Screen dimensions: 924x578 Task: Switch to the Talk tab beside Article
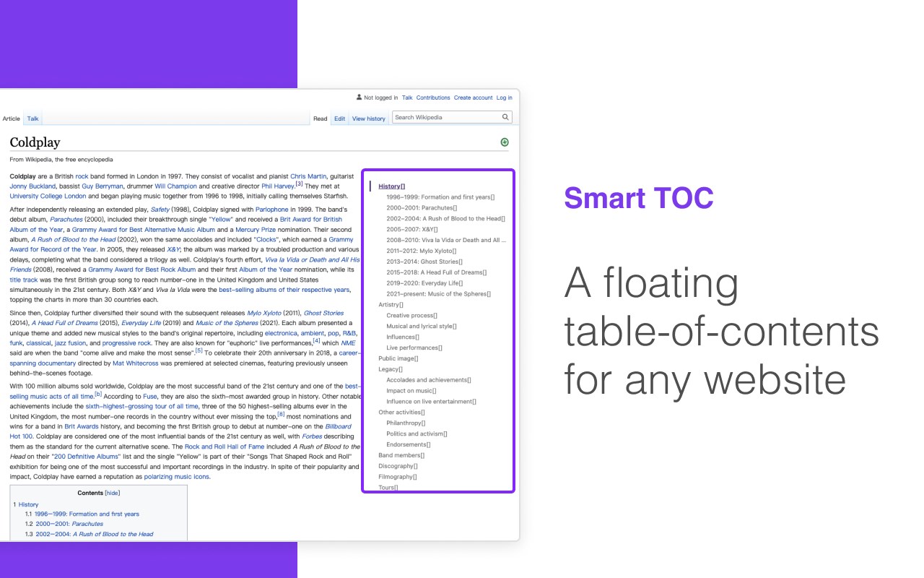33,118
